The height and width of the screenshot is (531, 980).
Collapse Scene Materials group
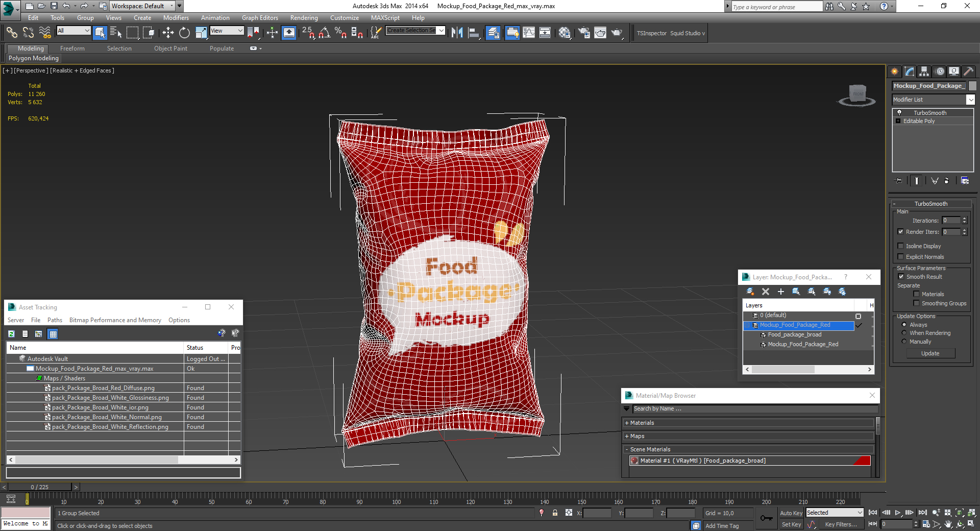pos(627,449)
